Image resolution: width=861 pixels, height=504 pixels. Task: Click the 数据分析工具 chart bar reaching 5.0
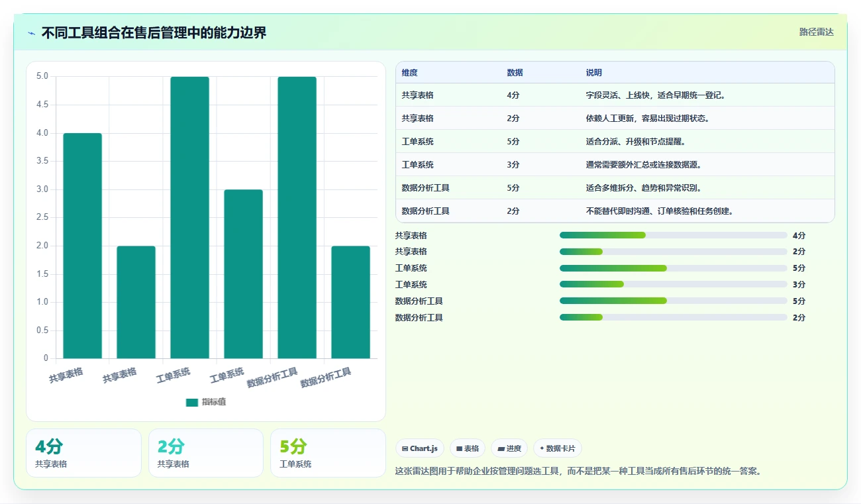coord(297,218)
